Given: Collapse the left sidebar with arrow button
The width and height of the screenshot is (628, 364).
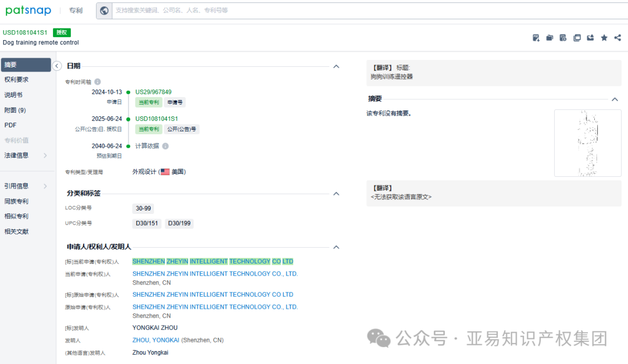Looking at the screenshot, I should click(x=57, y=66).
